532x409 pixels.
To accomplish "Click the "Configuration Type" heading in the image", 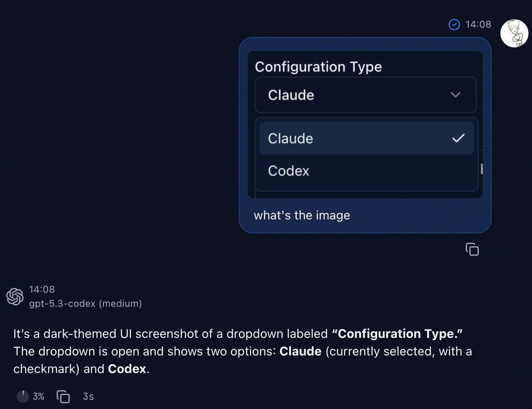I will [x=318, y=67].
